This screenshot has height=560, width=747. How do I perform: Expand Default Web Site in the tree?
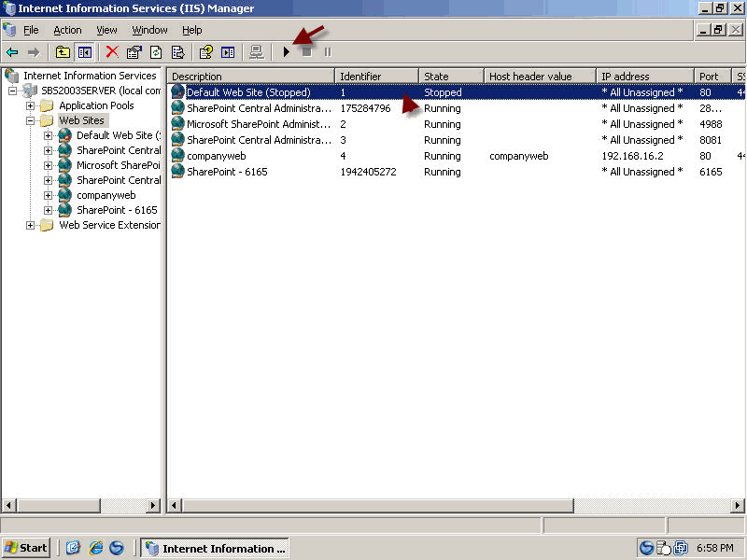coord(49,135)
